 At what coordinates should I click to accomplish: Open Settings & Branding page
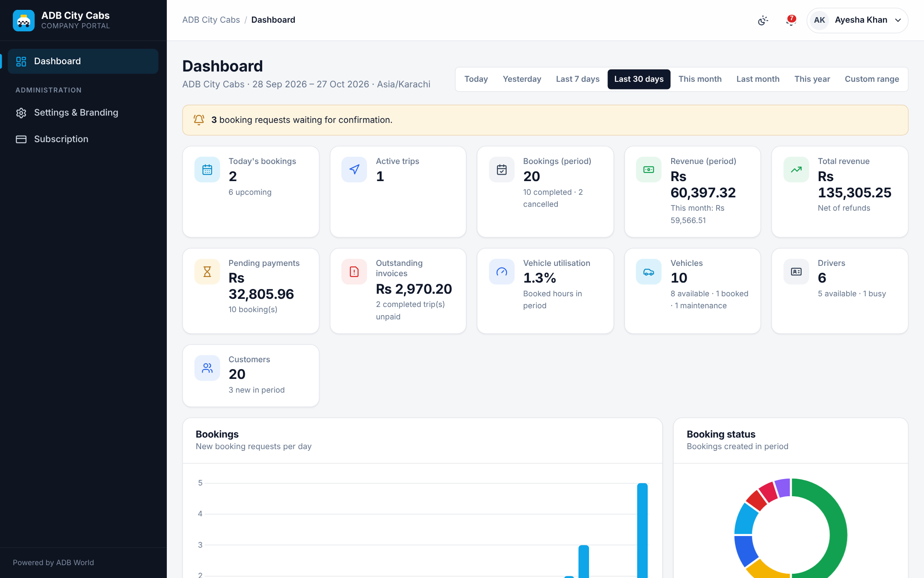point(83,113)
